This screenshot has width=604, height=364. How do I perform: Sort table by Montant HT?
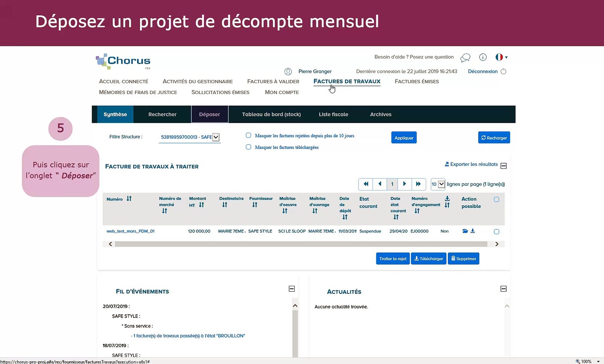(x=201, y=205)
